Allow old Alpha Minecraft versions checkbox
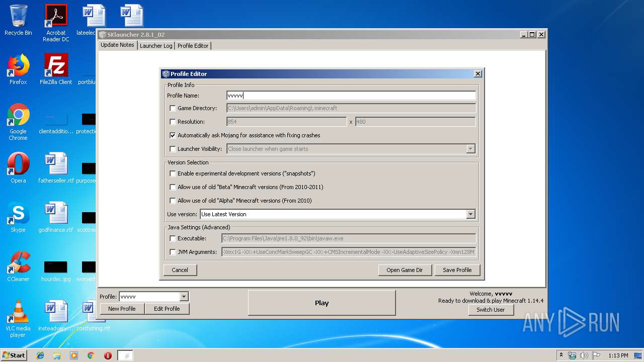Screen dimensions: 644x362 click(x=173, y=201)
